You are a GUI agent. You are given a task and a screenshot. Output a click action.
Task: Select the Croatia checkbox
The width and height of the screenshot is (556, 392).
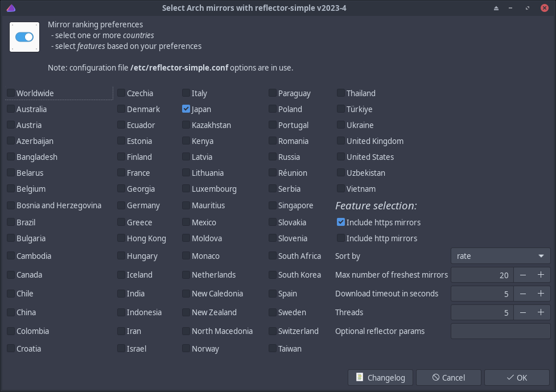tap(11, 348)
